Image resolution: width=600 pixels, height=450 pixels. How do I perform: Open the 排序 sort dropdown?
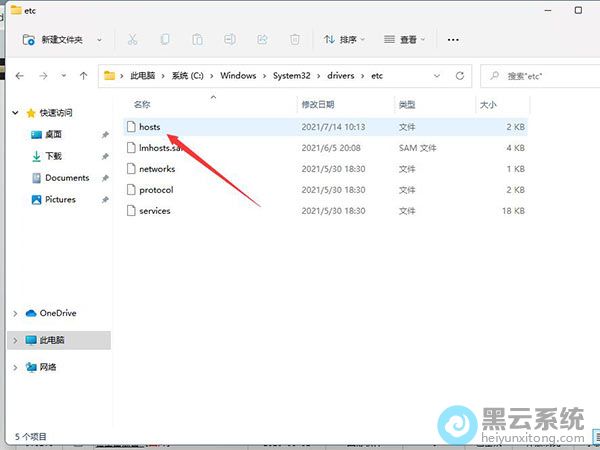click(345, 40)
